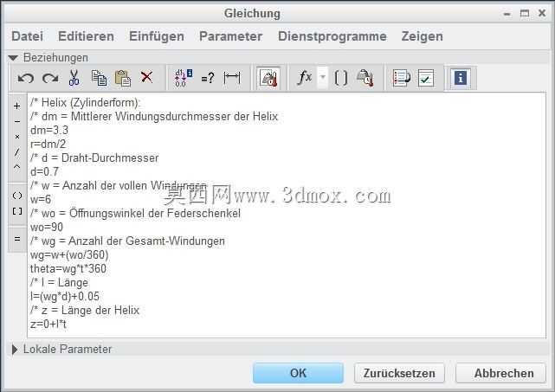
Task: Click the line wo=90
Action: click(47, 227)
